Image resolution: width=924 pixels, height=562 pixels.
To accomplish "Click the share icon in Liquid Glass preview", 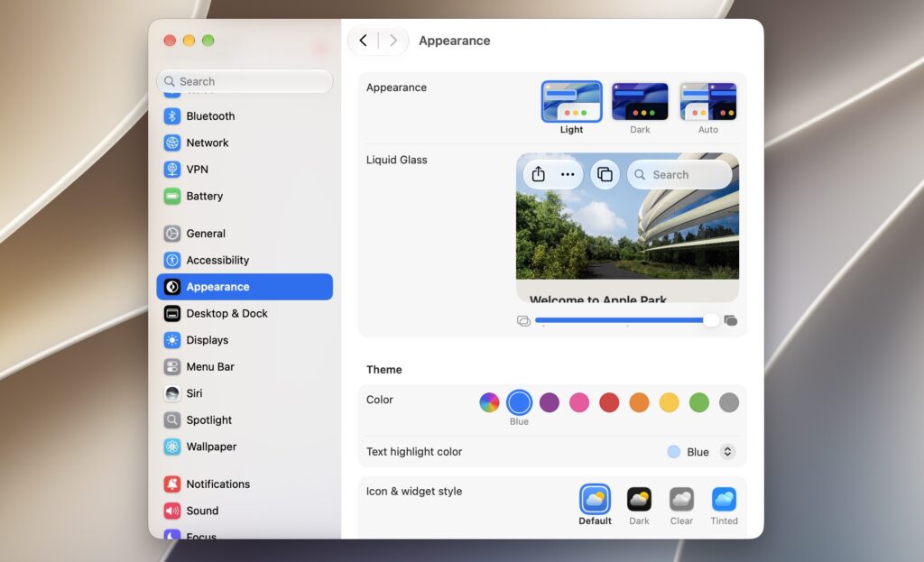I will pyautogui.click(x=538, y=174).
